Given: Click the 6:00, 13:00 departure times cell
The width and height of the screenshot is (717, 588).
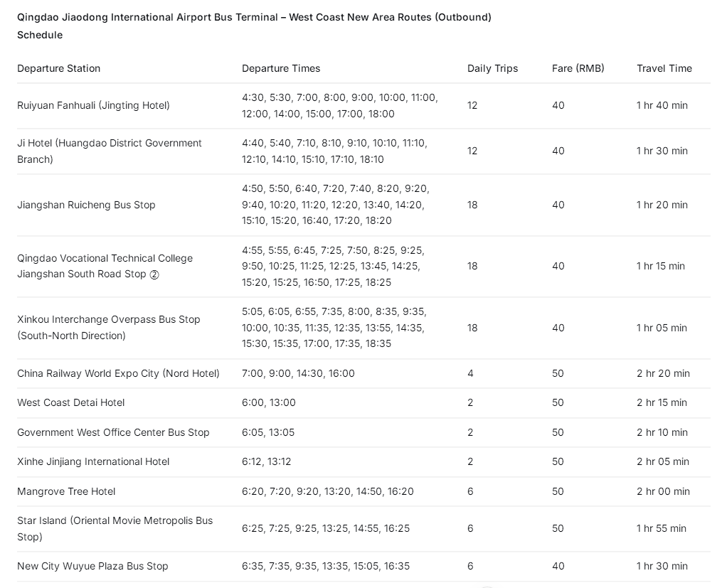Looking at the screenshot, I should click(x=268, y=403).
